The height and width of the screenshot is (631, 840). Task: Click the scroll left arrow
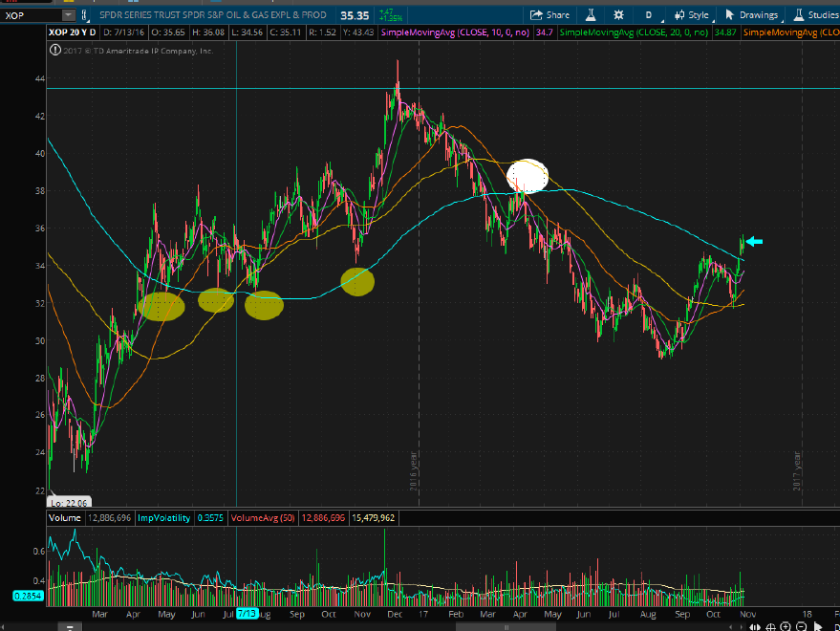coord(731,627)
